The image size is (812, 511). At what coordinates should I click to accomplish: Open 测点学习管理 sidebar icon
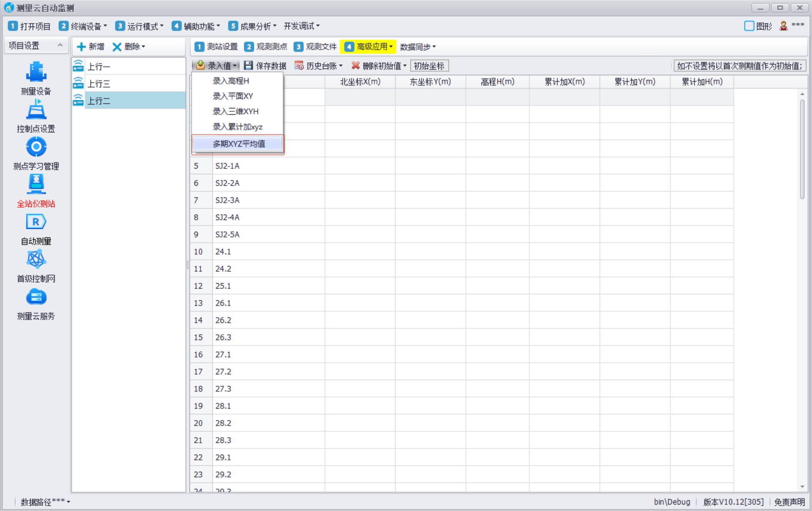pyautogui.click(x=36, y=147)
